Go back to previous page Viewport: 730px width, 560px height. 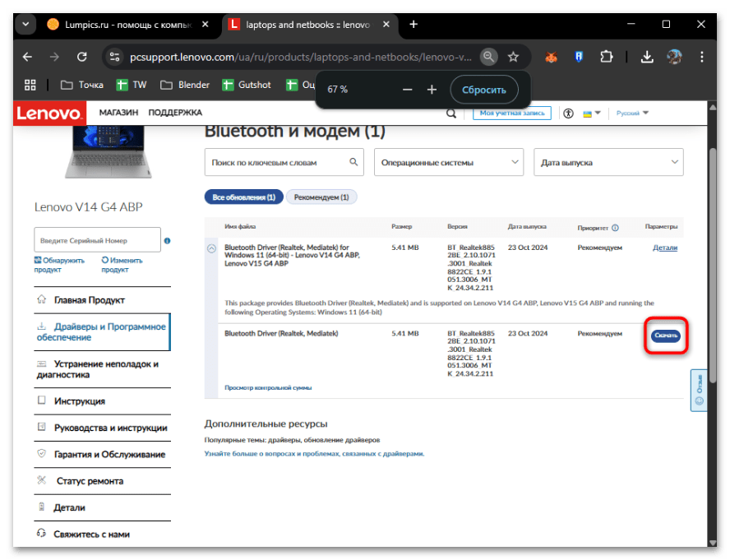click(x=27, y=57)
